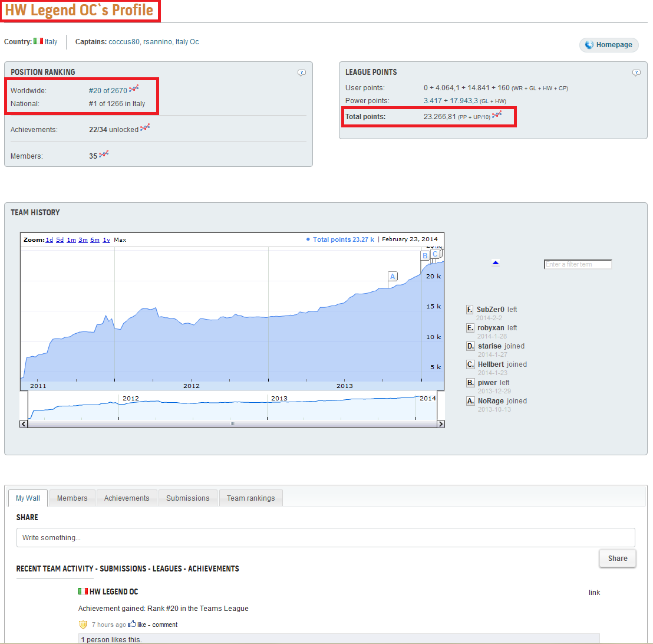The image size is (653, 644).
Task: Open help bubble in League Points panel
Action: [636, 73]
